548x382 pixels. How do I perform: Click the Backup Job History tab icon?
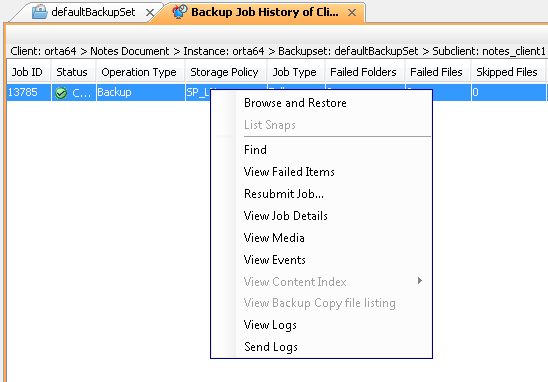pyautogui.click(x=180, y=12)
